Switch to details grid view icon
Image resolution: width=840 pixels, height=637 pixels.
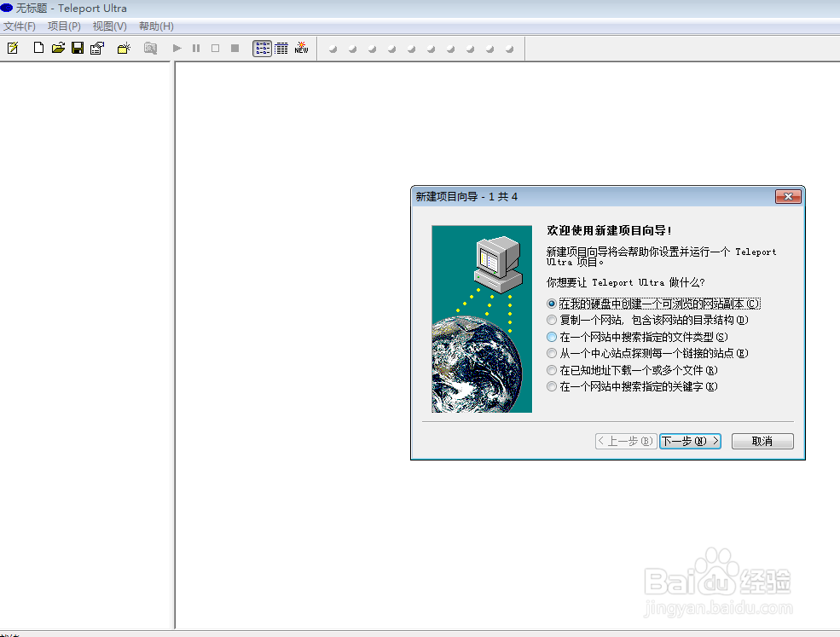(281, 49)
